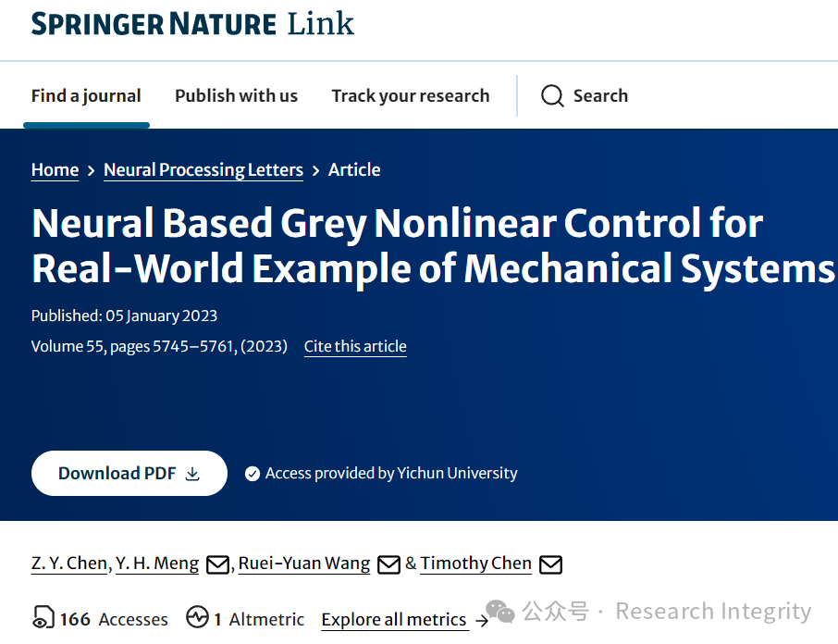
Task: Go to Home breadcrumb link
Action: [x=55, y=170]
